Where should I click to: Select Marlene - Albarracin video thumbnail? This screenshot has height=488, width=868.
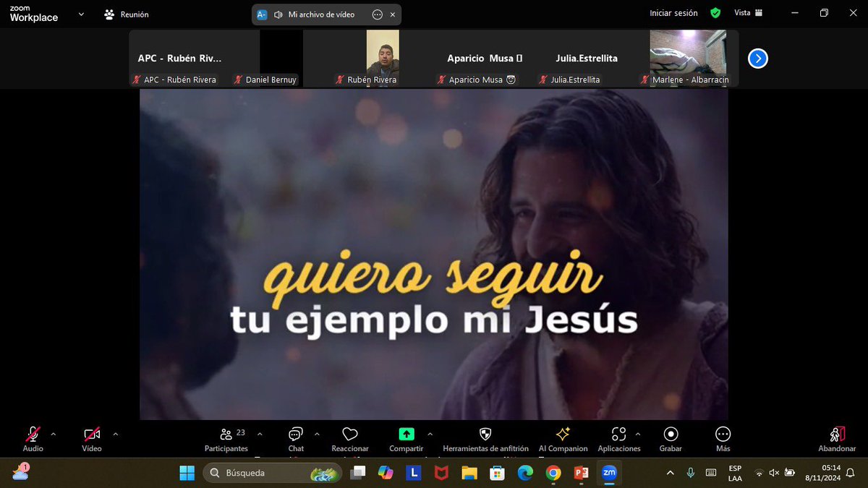point(688,59)
